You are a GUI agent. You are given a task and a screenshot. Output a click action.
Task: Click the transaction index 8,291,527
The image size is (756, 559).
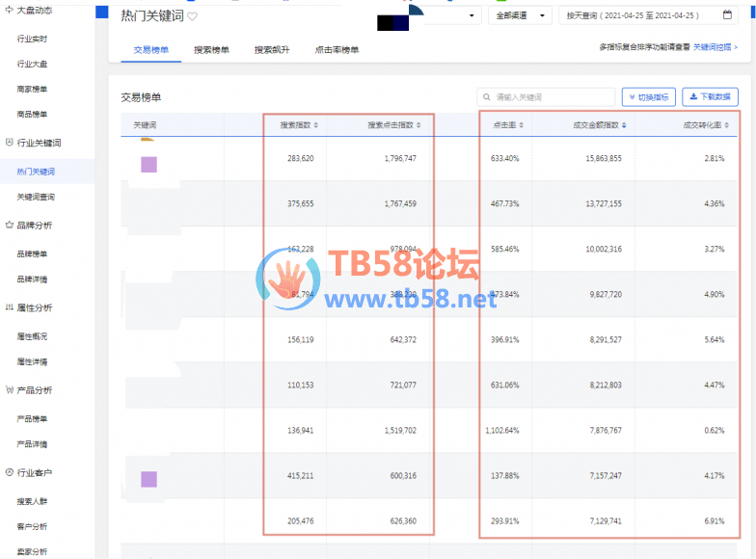(x=606, y=339)
